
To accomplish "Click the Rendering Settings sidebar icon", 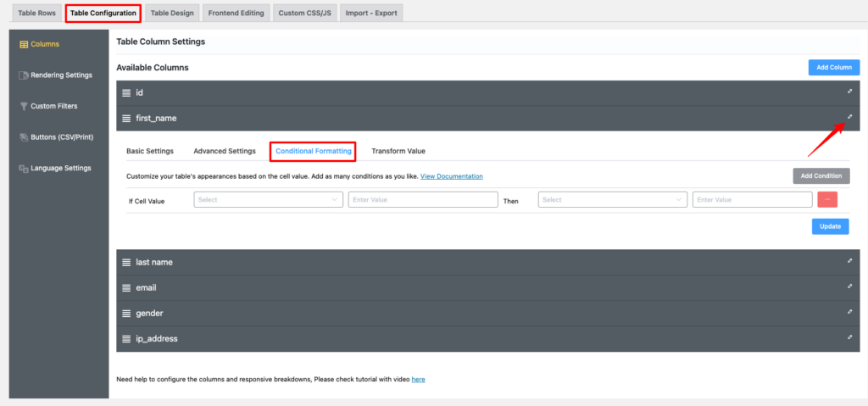I will coord(24,75).
